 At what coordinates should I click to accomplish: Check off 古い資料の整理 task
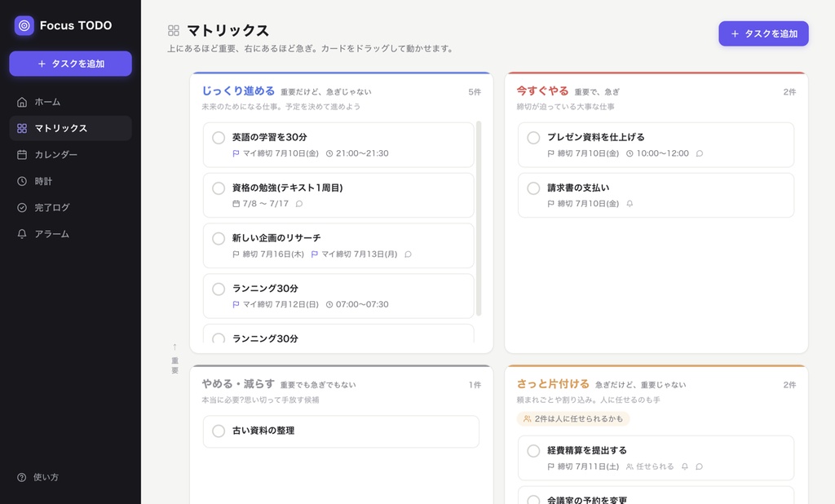219,431
